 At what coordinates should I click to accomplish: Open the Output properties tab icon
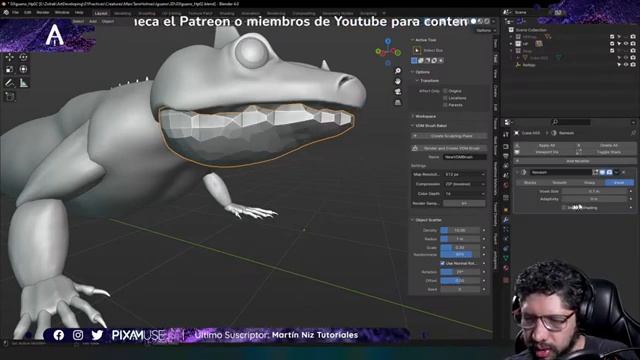click(x=506, y=156)
